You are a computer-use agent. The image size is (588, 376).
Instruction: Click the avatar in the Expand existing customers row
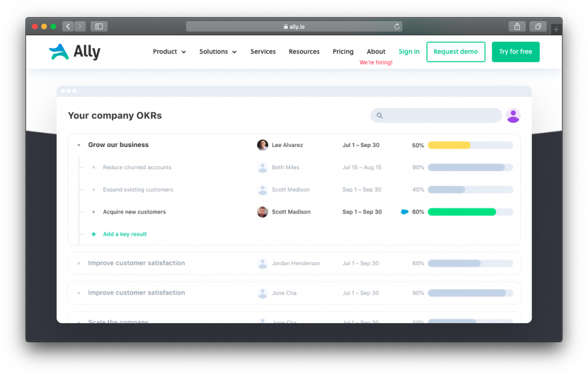coord(262,189)
